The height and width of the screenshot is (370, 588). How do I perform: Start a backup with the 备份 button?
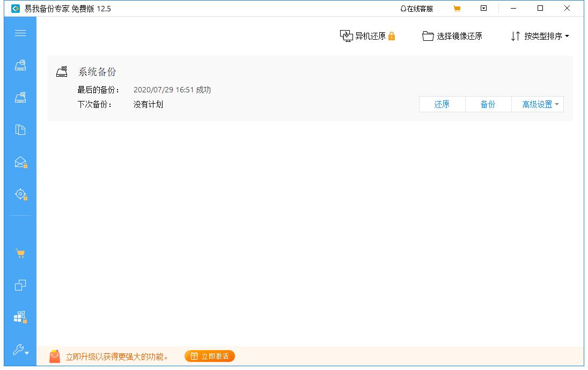(488, 104)
